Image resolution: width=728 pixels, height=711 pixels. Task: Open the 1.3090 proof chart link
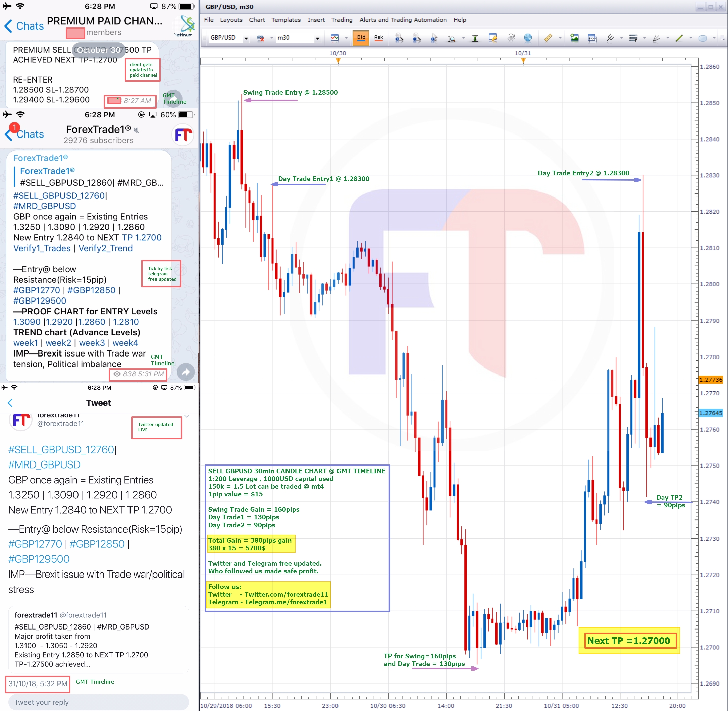27,322
